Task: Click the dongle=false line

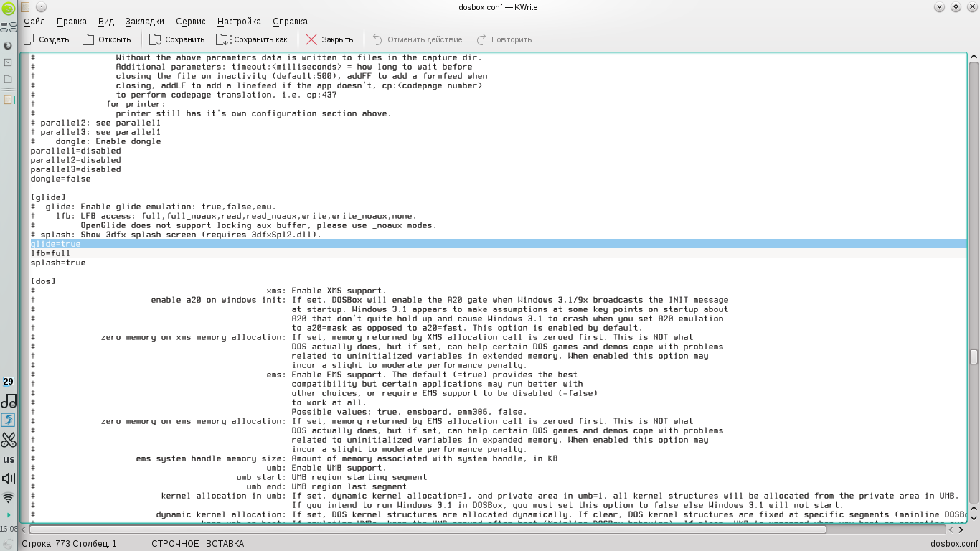Action: [x=60, y=179]
